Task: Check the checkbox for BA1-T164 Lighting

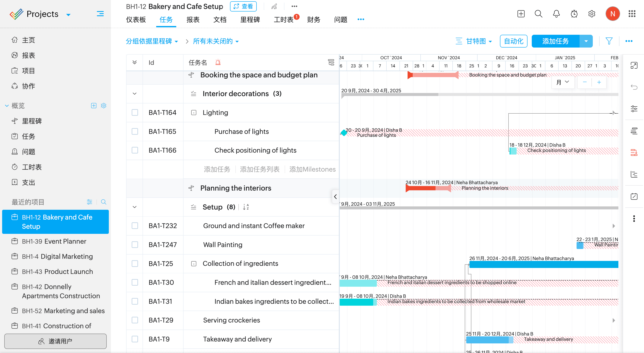Action: click(x=135, y=112)
